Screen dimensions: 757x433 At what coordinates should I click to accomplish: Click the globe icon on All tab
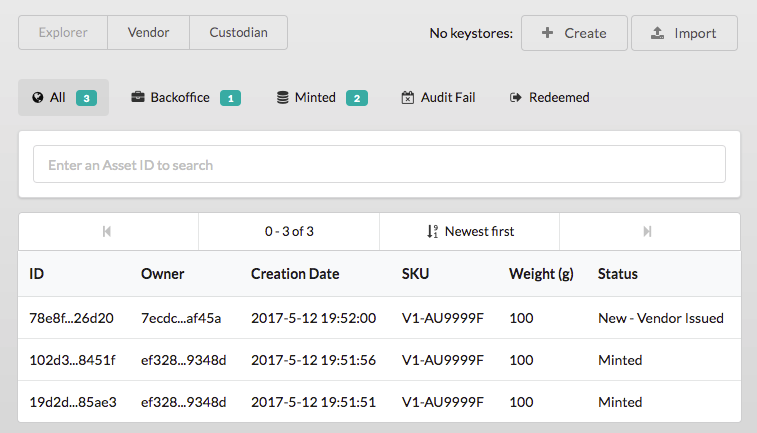38,98
